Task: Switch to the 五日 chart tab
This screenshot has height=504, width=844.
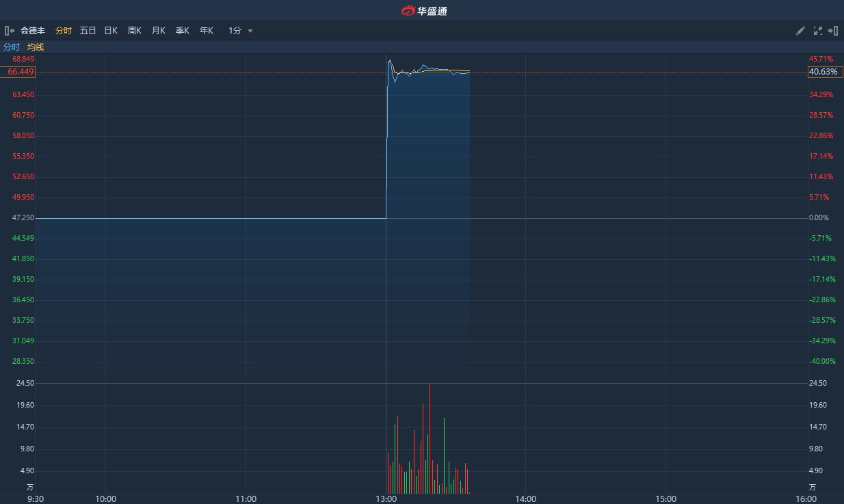Action: coord(88,31)
